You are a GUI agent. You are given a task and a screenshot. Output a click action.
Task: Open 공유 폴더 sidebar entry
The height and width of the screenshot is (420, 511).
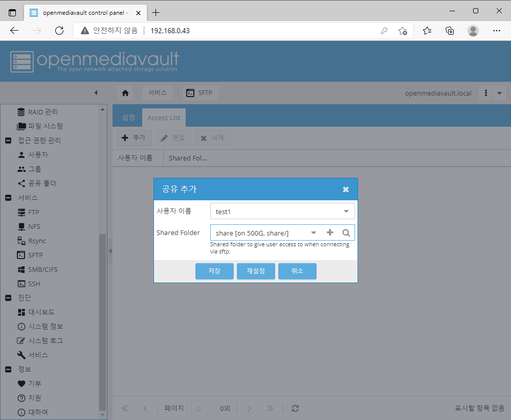click(x=36, y=183)
